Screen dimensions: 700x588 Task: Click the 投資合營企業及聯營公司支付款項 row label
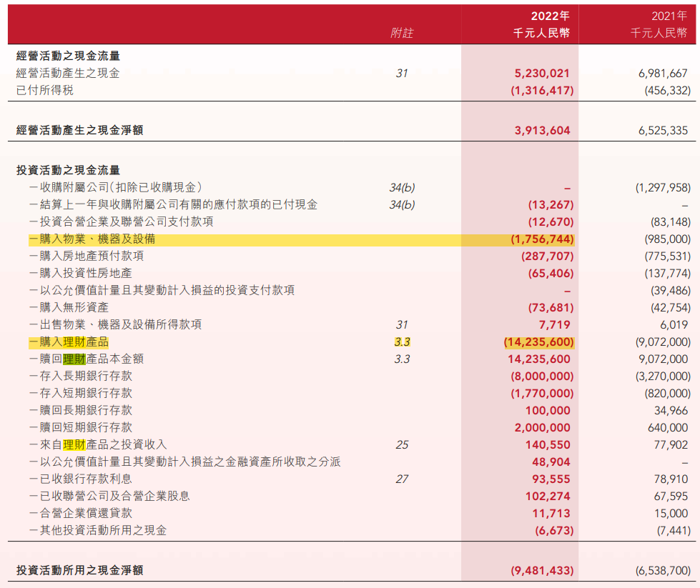click(x=122, y=221)
